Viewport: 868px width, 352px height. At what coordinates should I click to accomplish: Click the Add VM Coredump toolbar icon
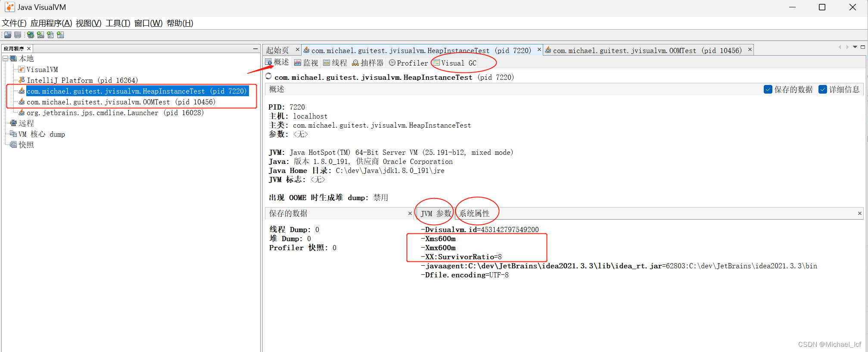click(50, 35)
